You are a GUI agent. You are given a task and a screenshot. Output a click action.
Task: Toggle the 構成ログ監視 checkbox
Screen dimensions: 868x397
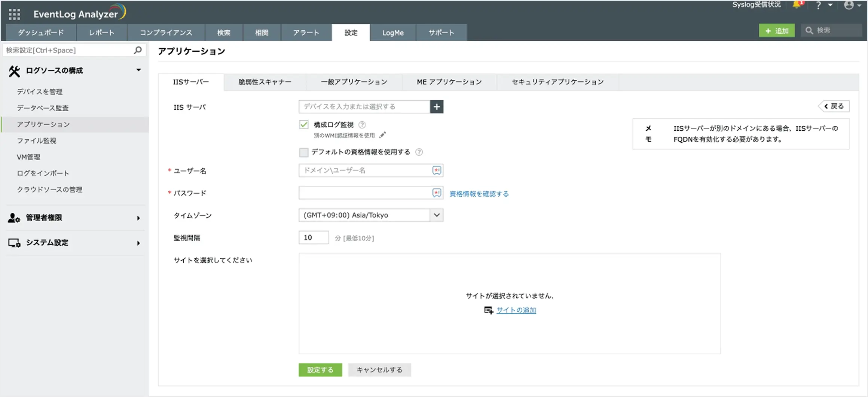[304, 125]
